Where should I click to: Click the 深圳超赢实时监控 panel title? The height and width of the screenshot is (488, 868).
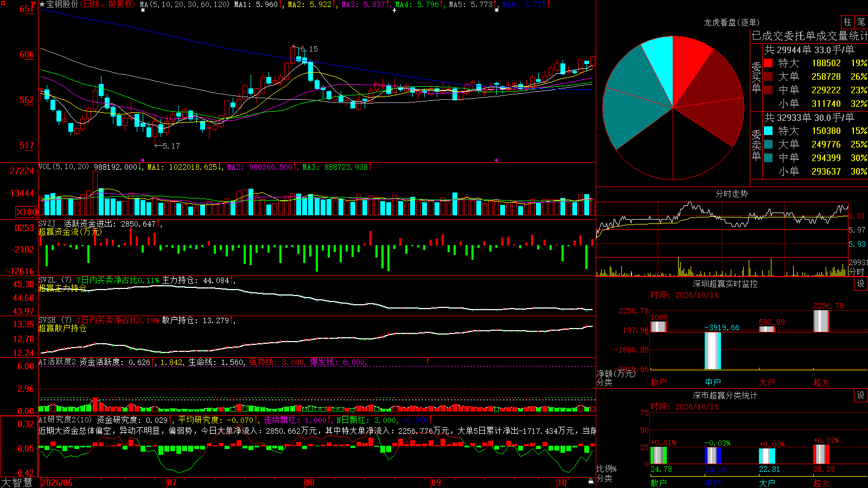[x=725, y=284]
